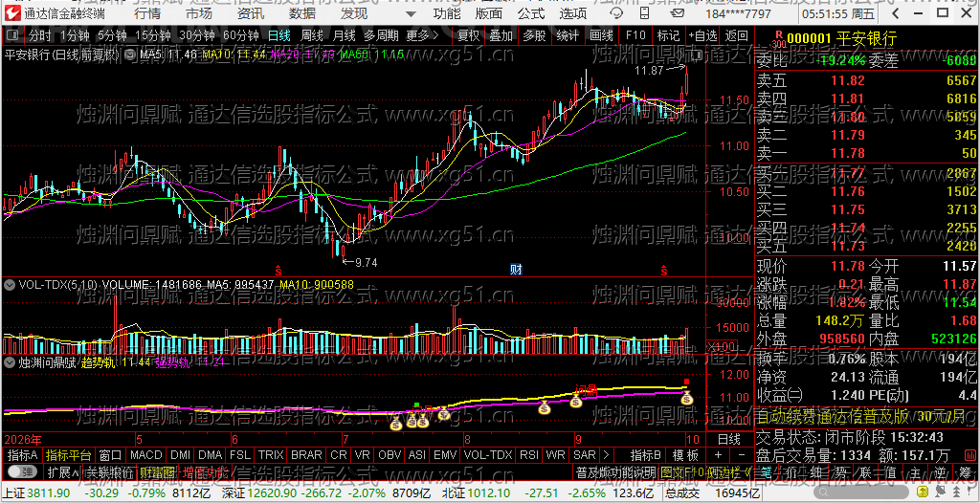
Task: Toggle the 复权 price adjustment button
Action: (469, 35)
